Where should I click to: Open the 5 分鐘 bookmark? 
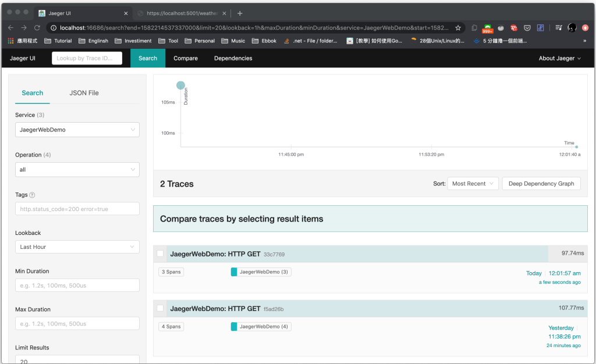point(500,41)
